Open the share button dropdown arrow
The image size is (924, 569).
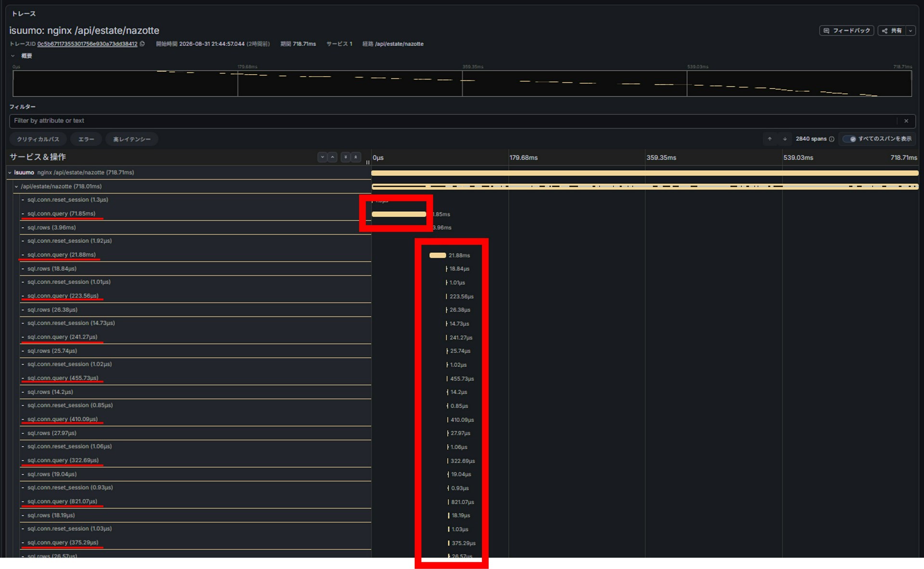[911, 31]
